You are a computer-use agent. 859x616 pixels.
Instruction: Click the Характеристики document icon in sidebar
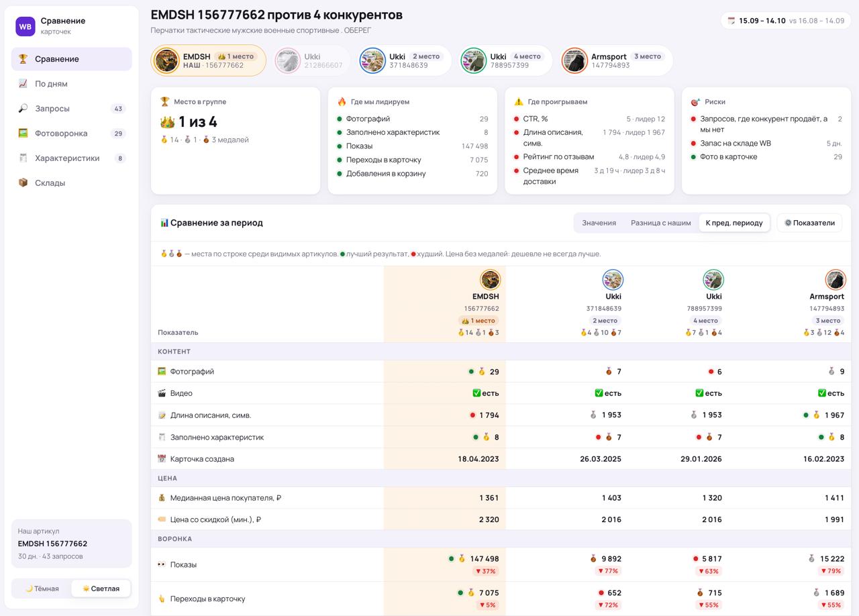pos(23,158)
